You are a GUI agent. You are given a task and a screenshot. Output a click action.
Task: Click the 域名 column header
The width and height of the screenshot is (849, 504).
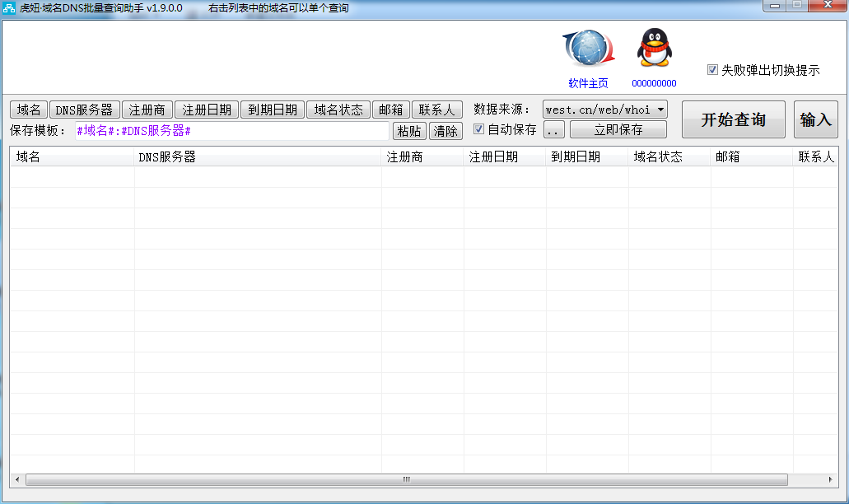(72, 156)
